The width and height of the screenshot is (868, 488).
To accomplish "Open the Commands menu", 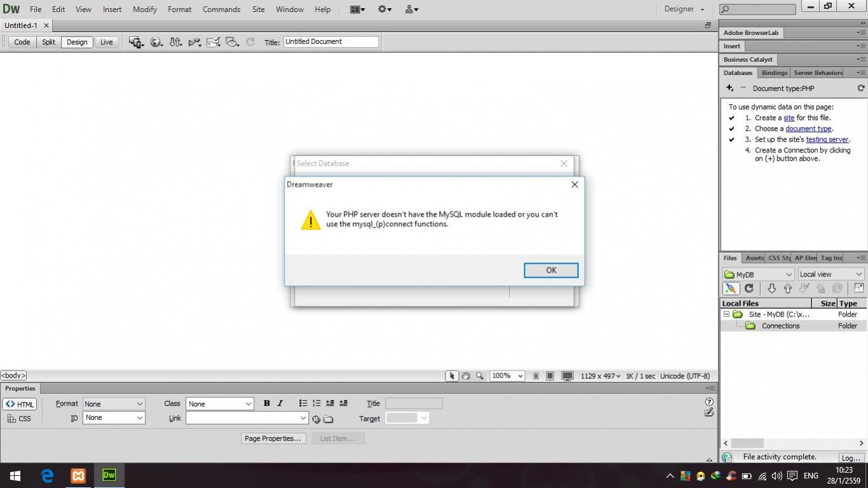I will (x=221, y=10).
